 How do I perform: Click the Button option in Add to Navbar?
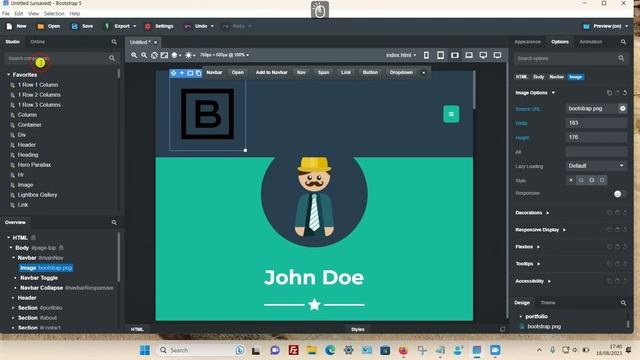(x=370, y=73)
